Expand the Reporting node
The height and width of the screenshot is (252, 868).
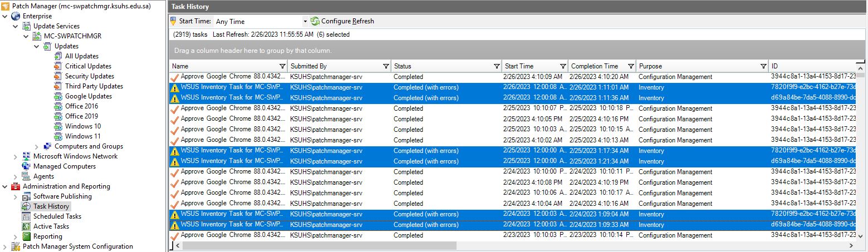pyautogui.click(x=16, y=236)
